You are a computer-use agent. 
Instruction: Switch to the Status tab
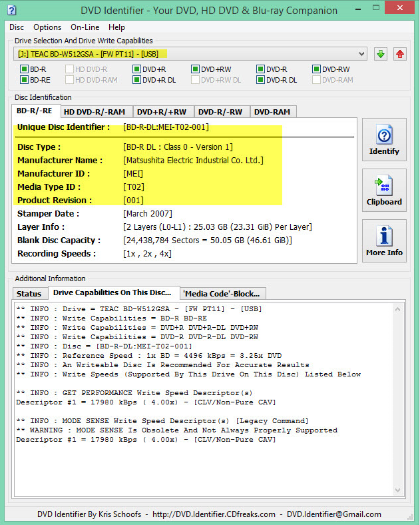(x=29, y=294)
